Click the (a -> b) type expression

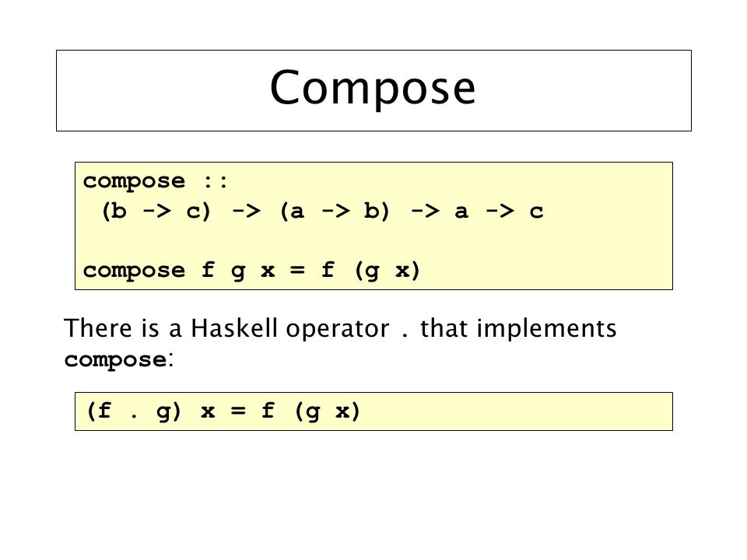335,211
